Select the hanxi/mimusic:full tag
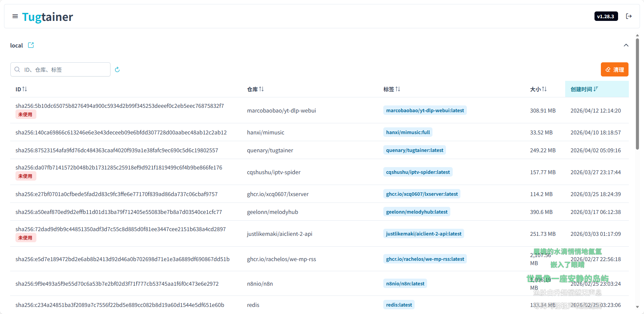 [408, 132]
